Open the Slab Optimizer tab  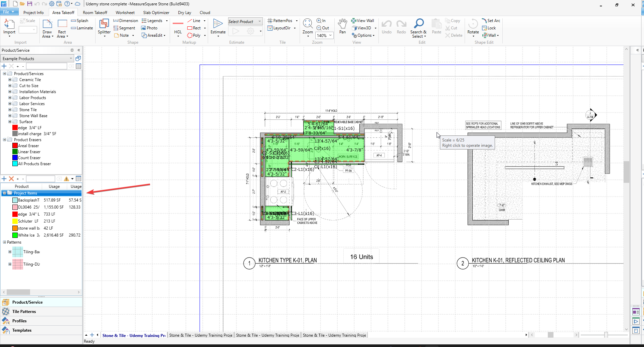156,13
